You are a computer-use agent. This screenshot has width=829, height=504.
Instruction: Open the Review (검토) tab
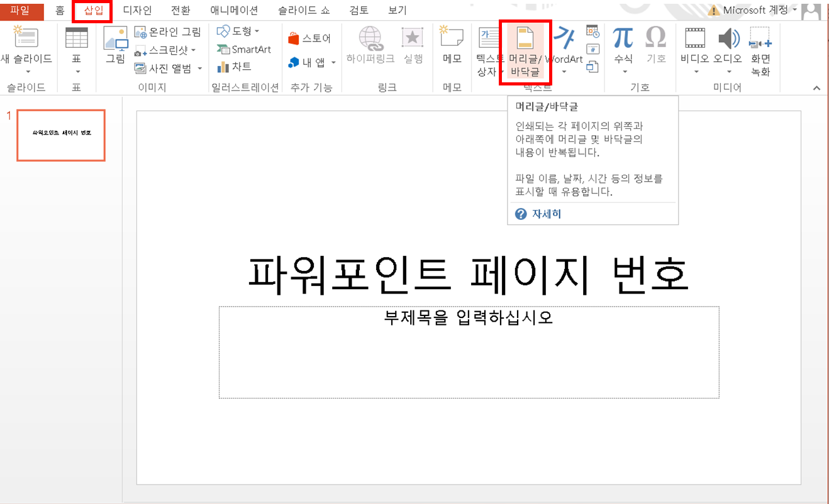tap(358, 11)
